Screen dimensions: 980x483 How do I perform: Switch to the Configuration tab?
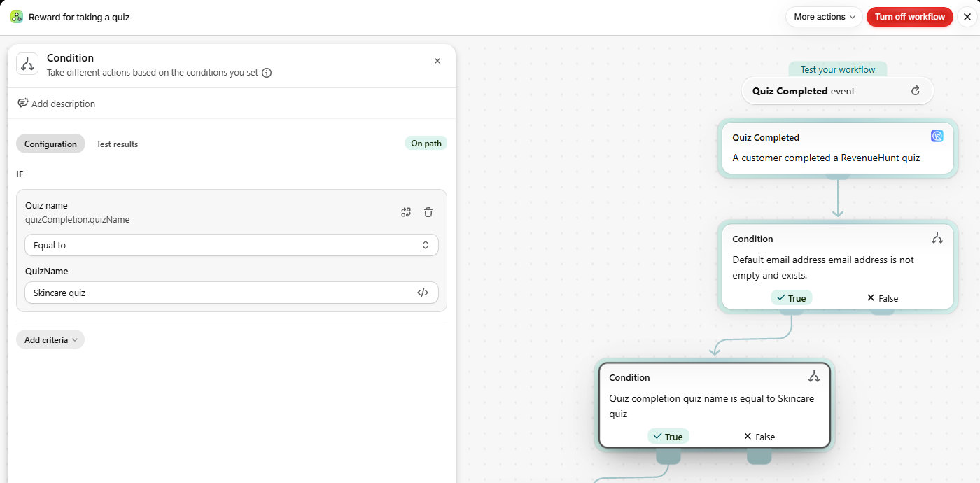point(50,144)
